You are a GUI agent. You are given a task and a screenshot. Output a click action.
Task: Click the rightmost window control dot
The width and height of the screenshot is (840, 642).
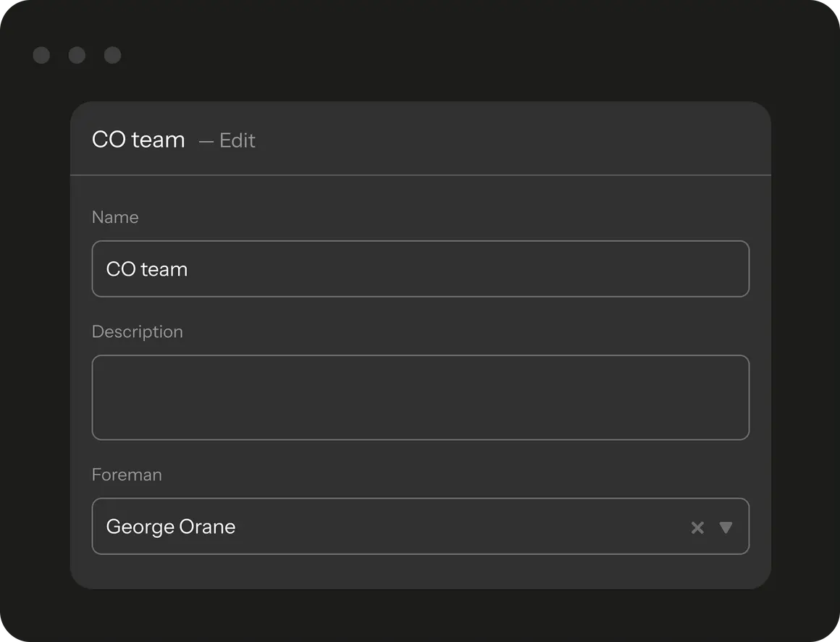point(112,56)
